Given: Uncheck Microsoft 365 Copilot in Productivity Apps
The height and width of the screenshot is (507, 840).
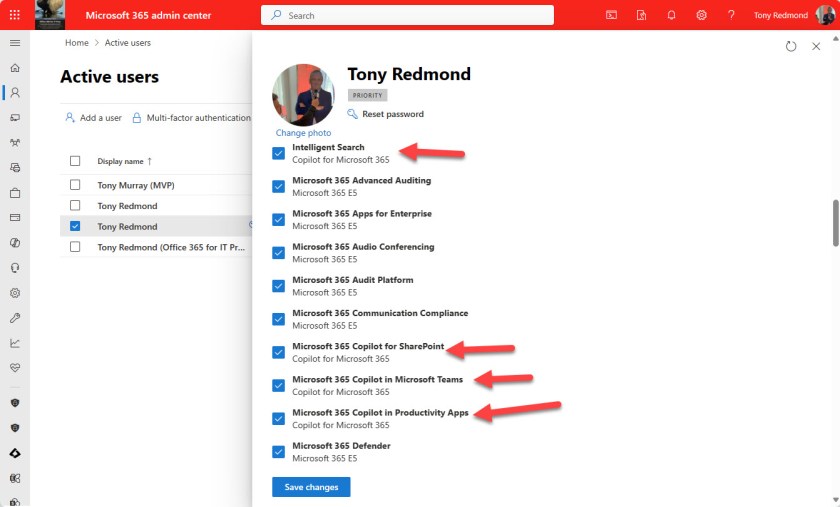Looking at the screenshot, I should [279, 419].
